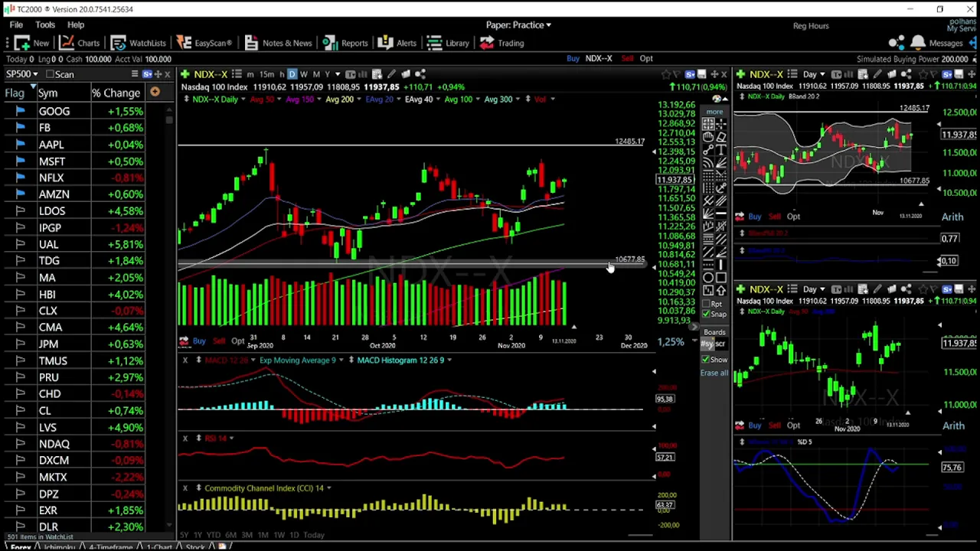Click the orange add column button in watchlist
980x551 pixels.
click(x=155, y=93)
